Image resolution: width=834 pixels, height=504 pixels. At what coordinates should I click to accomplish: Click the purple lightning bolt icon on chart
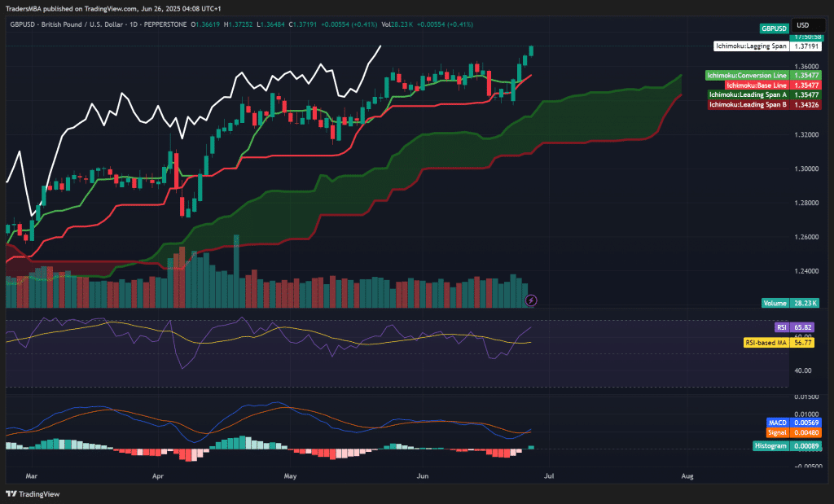click(531, 300)
